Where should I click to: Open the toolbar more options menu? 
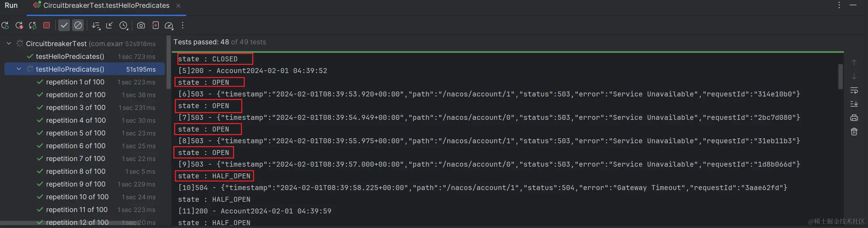pos(183,26)
